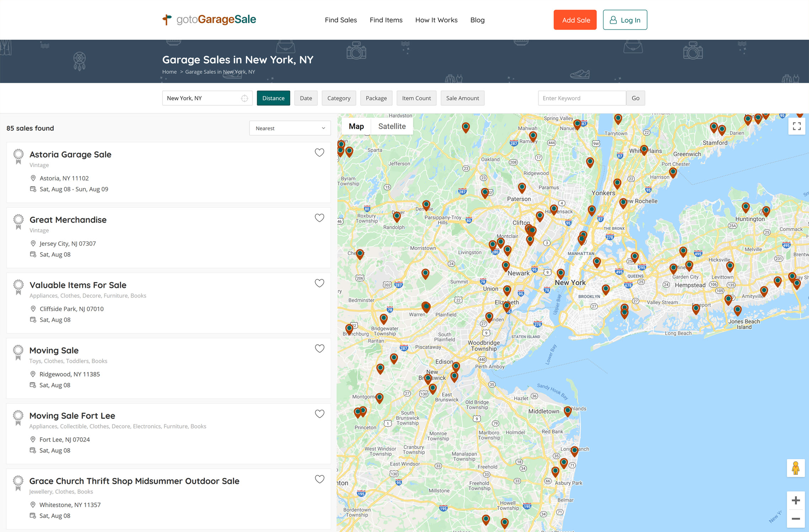This screenshot has height=532, width=809.
Task: Click the Enter Keyword search field
Action: point(582,98)
